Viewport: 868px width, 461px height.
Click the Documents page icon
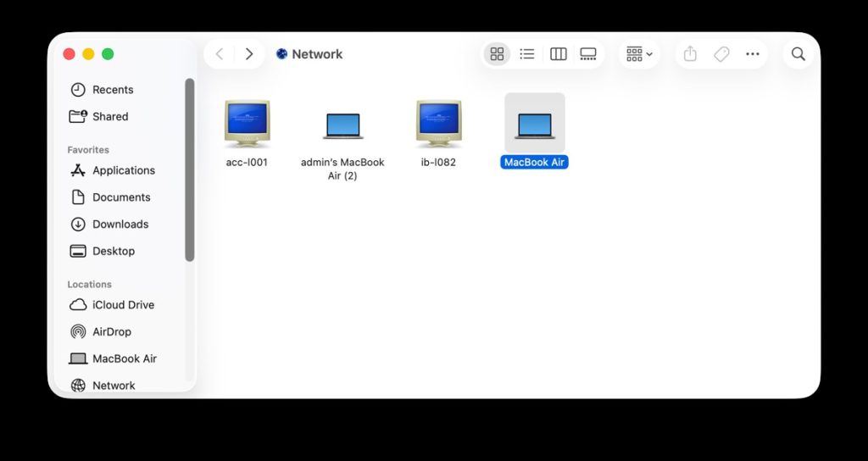(78, 197)
